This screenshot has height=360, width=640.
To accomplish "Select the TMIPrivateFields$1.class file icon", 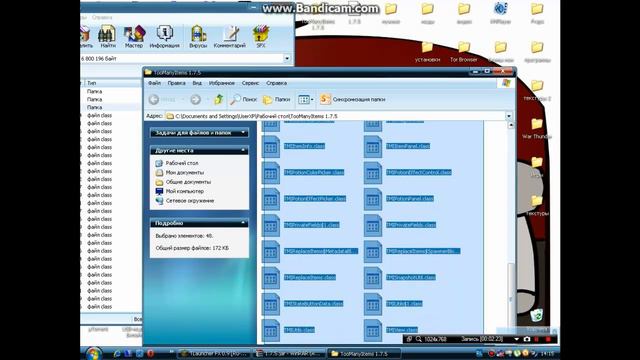I will point(271,225).
